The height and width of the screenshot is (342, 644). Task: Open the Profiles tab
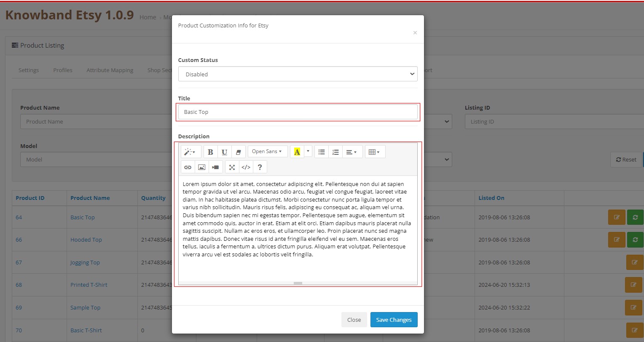(63, 70)
